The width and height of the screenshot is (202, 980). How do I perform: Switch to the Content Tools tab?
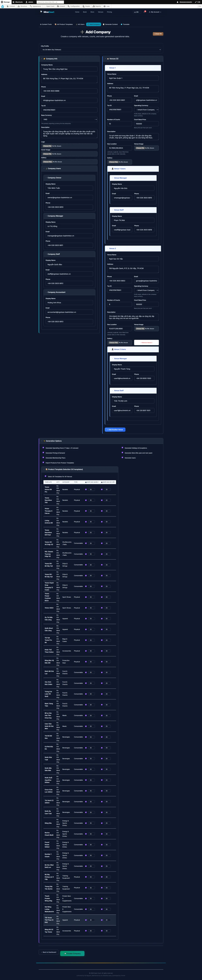pos(46,24)
